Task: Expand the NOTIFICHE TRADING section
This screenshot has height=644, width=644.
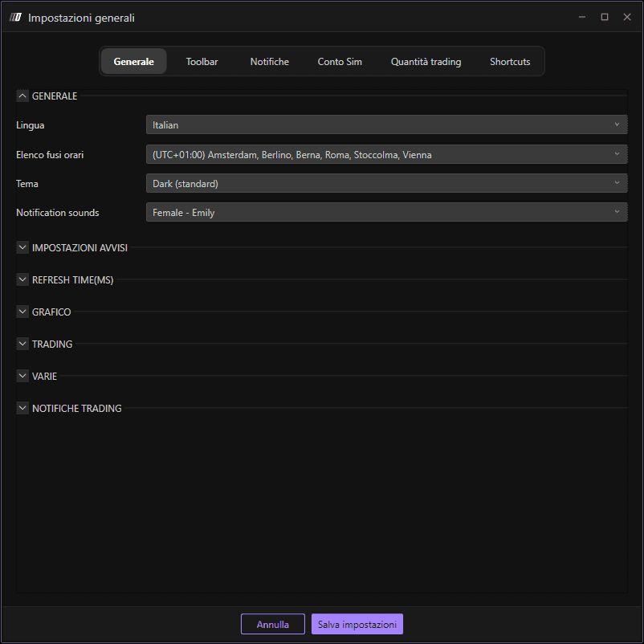Action: pyautogui.click(x=22, y=408)
